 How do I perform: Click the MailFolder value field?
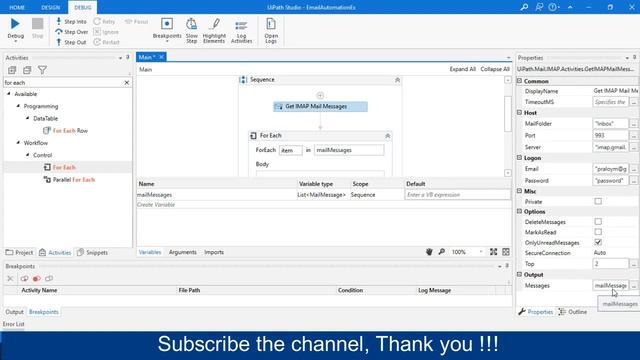pyautogui.click(x=610, y=123)
